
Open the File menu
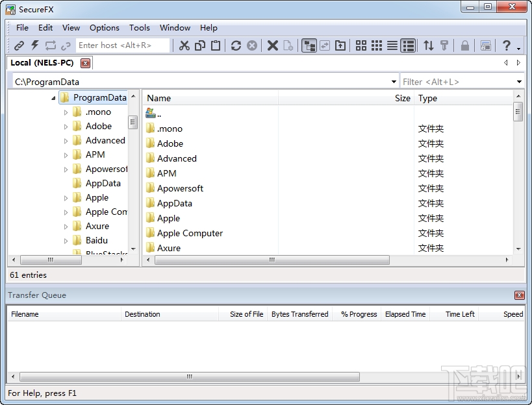[x=22, y=28]
